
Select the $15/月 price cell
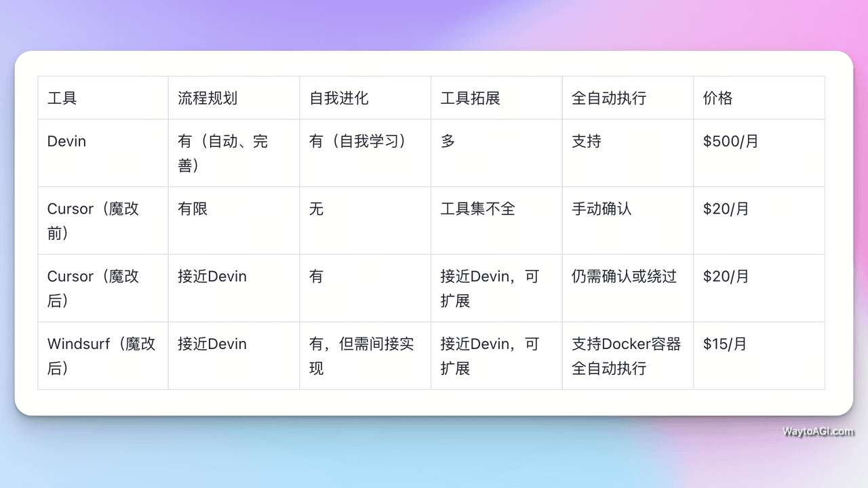click(759, 356)
